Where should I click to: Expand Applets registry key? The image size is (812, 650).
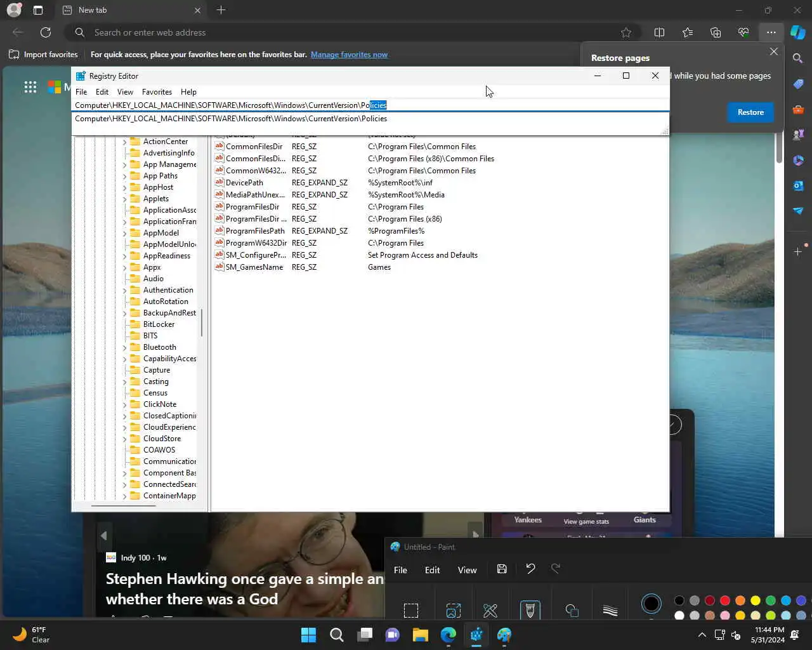tap(124, 199)
